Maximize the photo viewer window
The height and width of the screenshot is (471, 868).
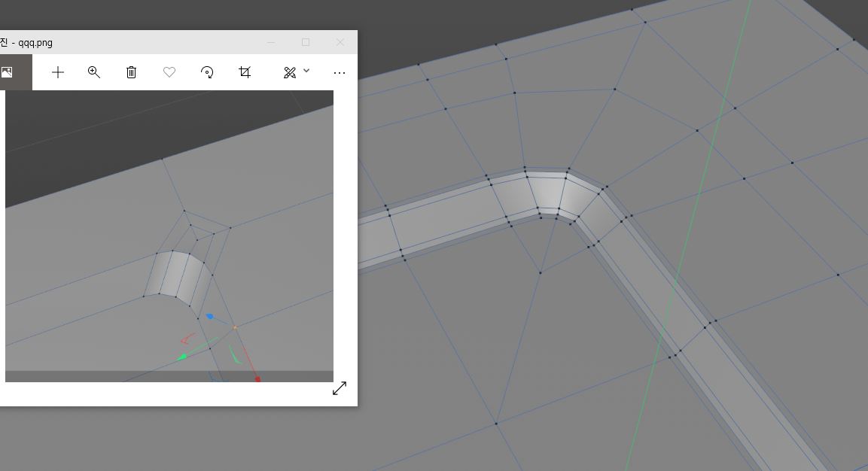pyautogui.click(x=306, y=42)
